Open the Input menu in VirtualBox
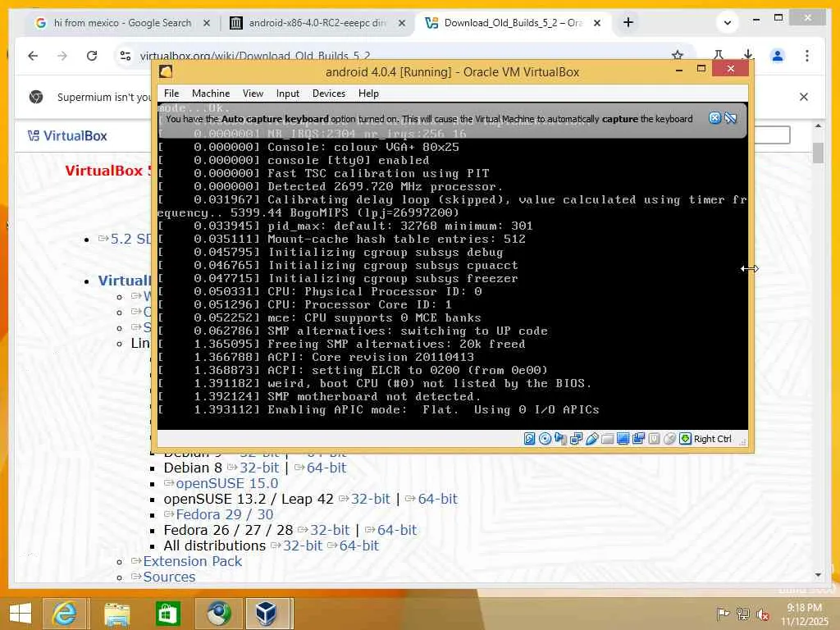This screenshot has height=630, width=840. pos(288,94)
